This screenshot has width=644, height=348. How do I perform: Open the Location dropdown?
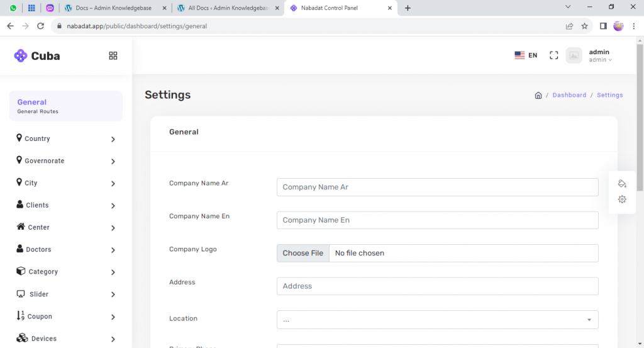[x=437, y=320]
